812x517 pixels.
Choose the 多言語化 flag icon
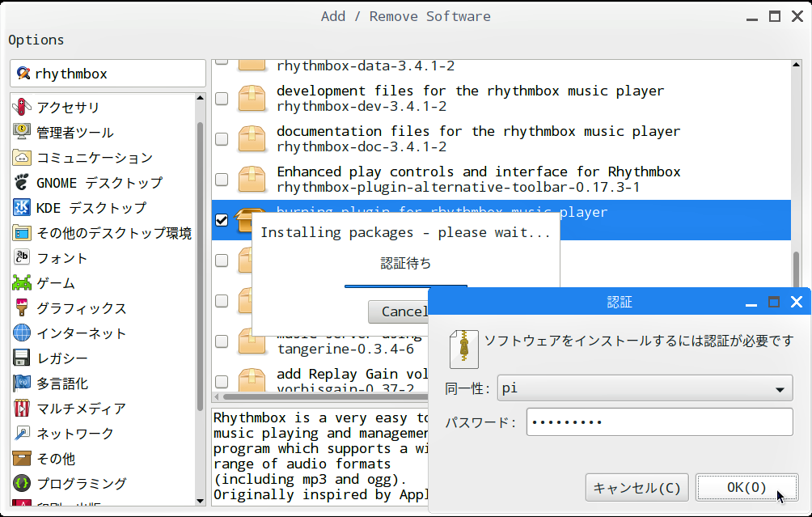point(22,383)
